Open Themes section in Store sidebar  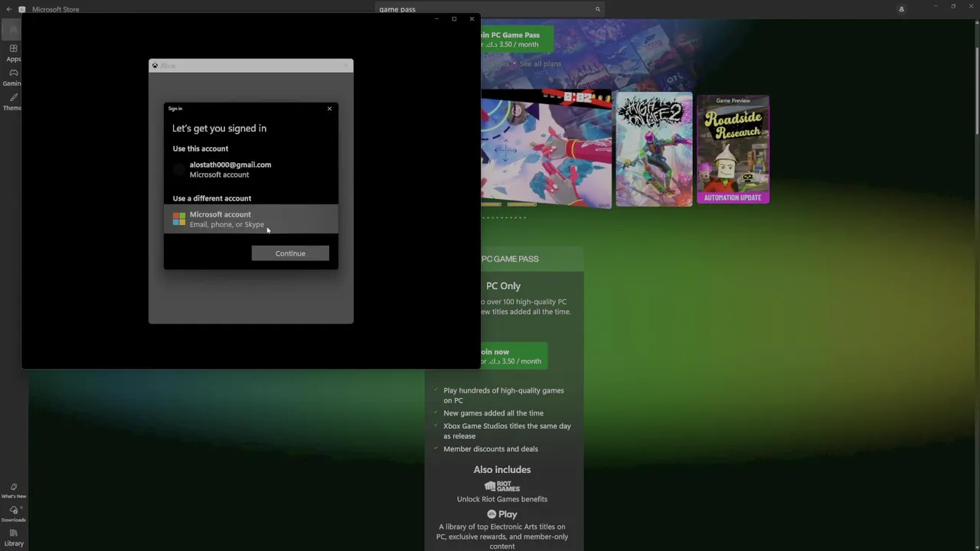11,102
